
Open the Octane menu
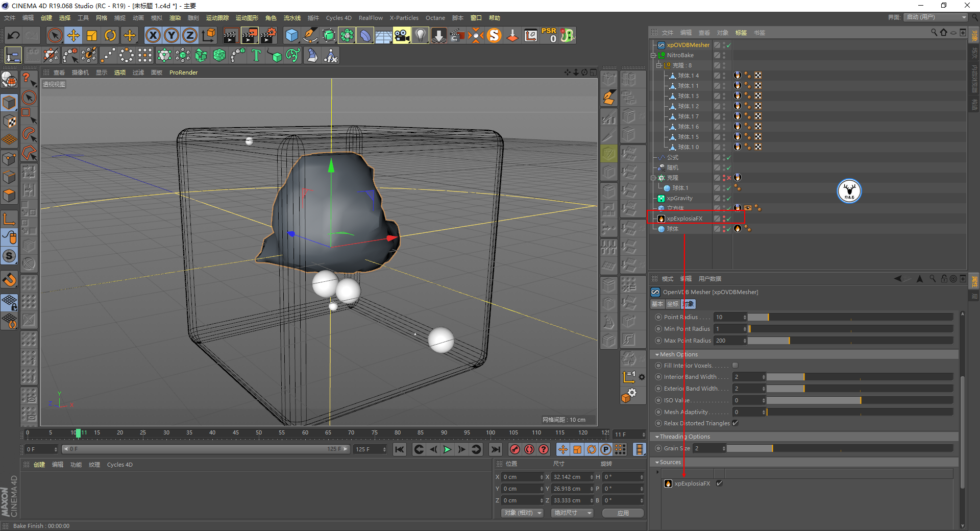pos(435,18)
